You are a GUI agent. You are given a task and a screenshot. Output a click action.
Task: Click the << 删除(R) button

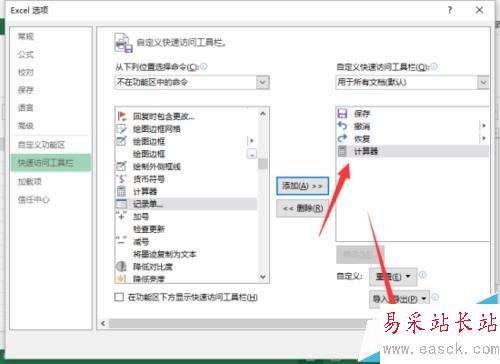click(302, 208)
